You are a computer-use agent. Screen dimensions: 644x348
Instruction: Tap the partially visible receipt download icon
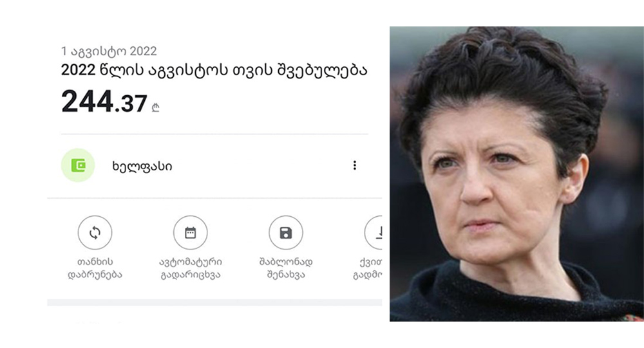point(374,233)
